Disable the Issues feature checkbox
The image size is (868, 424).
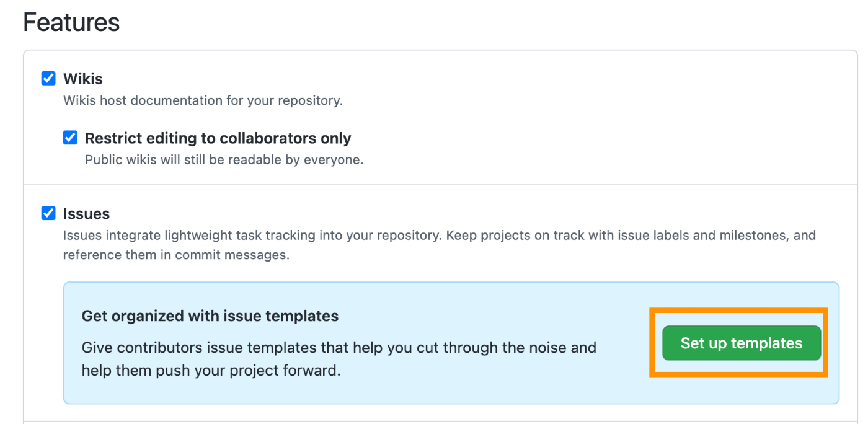pyautogui.click(x=48, y=213)
